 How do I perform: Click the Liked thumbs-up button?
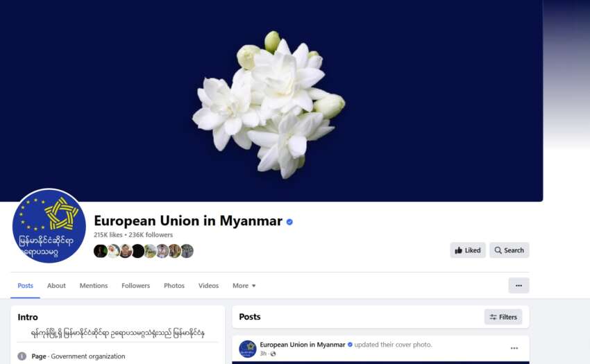click(468, 250)
